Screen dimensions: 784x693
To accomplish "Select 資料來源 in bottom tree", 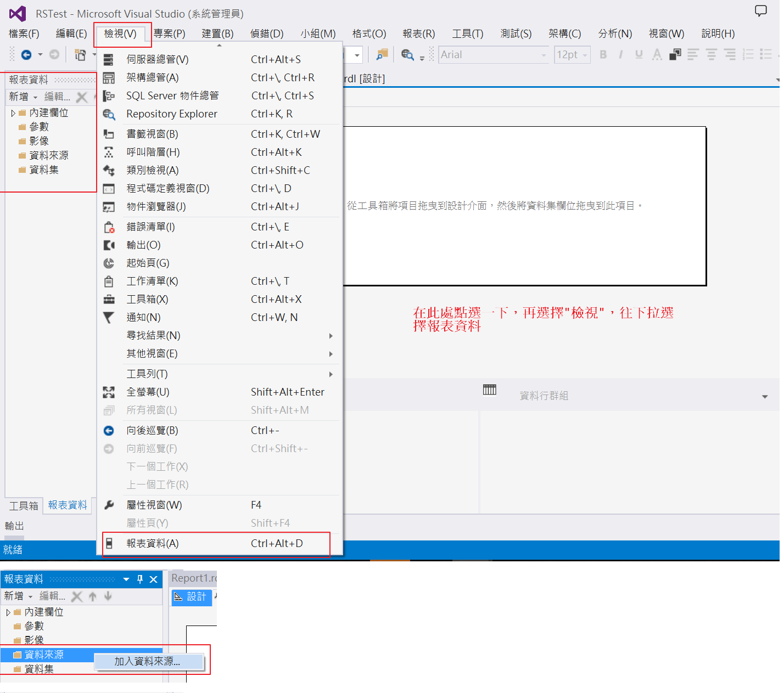I will pos(44,655).
